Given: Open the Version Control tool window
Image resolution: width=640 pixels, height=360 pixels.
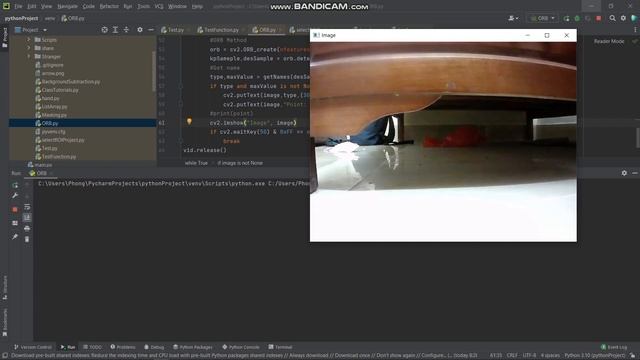Looking at the screenshot, I should pos(33,347).
